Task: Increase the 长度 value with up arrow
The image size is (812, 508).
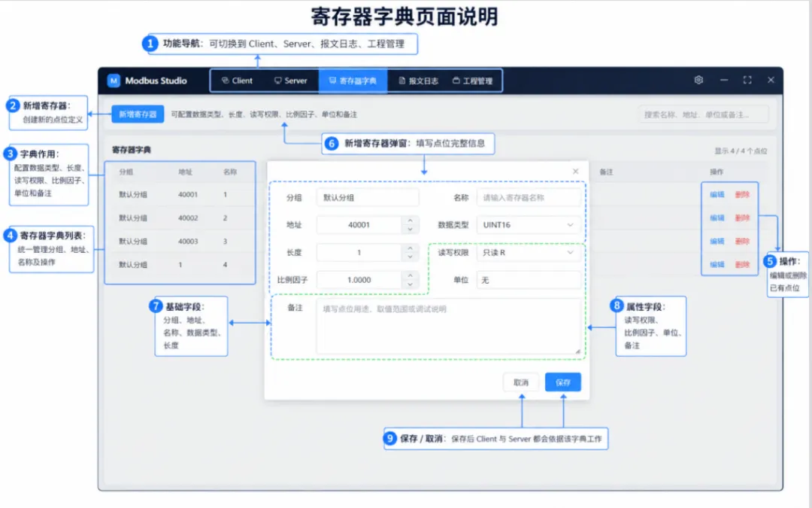Action: click(x=411, y=248)
